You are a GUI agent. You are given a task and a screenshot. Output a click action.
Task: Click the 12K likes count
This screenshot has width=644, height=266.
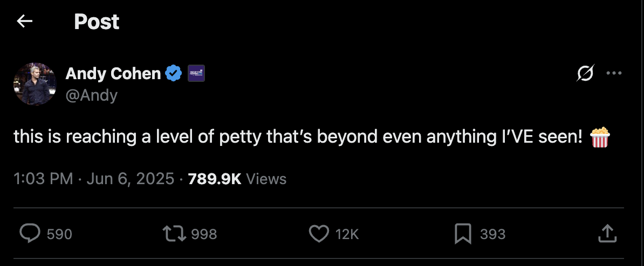347,234
